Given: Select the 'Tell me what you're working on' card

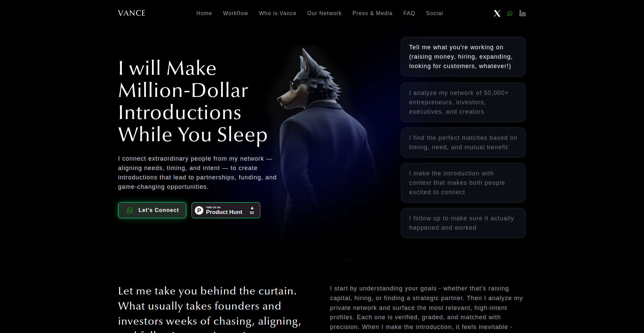Looking at the screenshot, I should pyautogui.click(x=463, y=57).
